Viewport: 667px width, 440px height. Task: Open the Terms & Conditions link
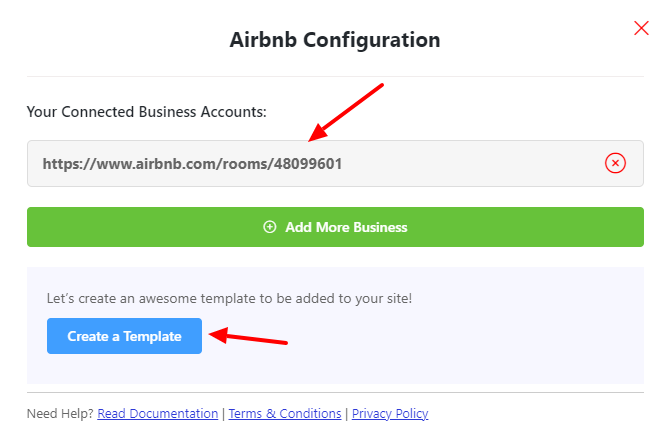(x=285, y=413)
